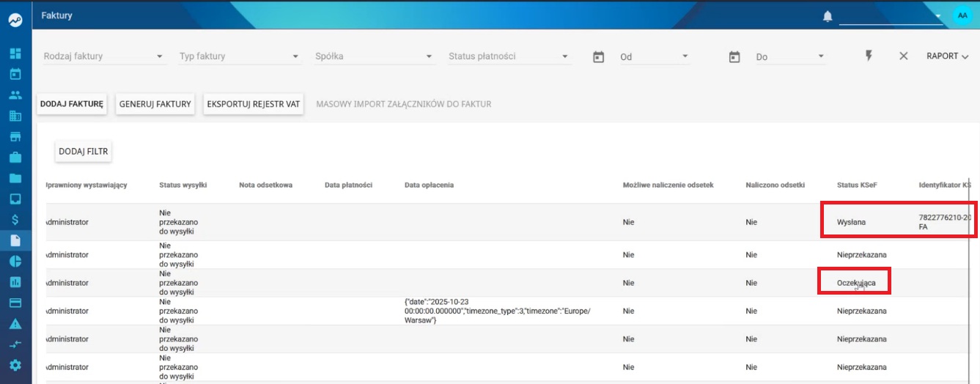
Task: Click MASOWY IMPORT ZAŁĄCZNIKÓW DO FAKTUR
Action: click(404, 104)
